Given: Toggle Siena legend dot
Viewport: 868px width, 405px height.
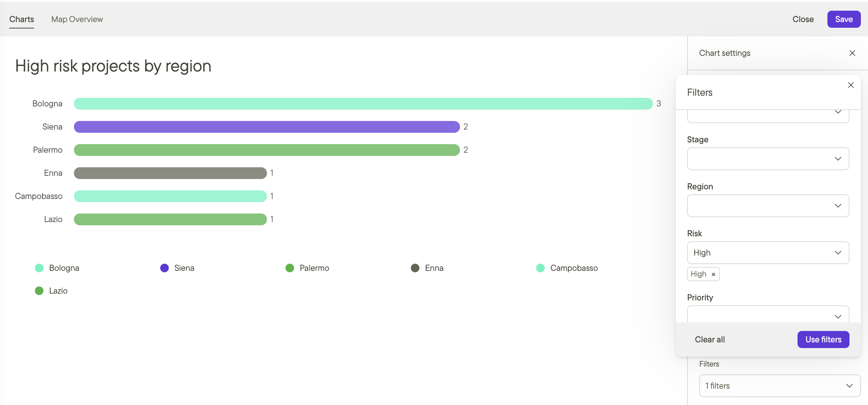Looking at the screenshot, I should pos(164,268).
